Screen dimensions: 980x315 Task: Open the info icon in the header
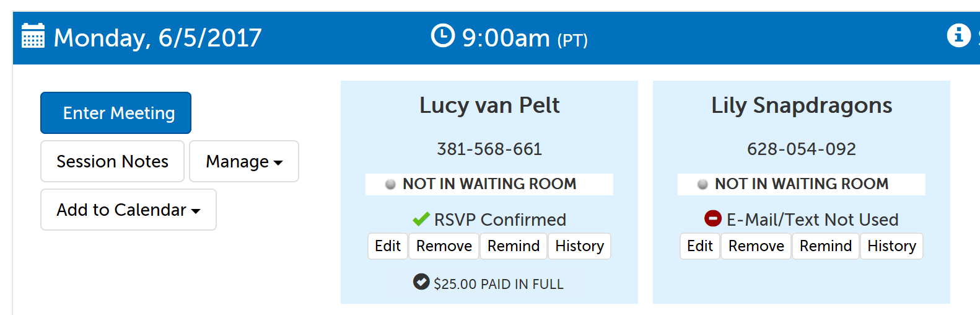pos(958,35)
